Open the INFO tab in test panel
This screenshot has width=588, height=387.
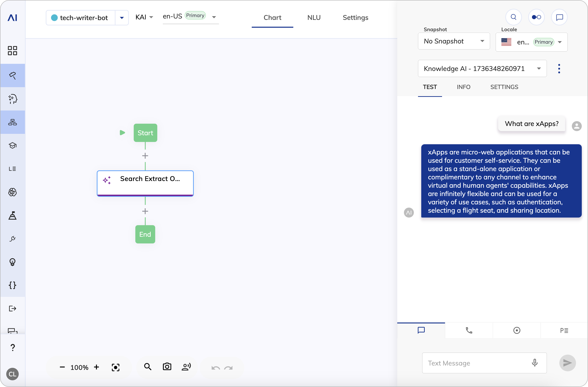[463, 87]
